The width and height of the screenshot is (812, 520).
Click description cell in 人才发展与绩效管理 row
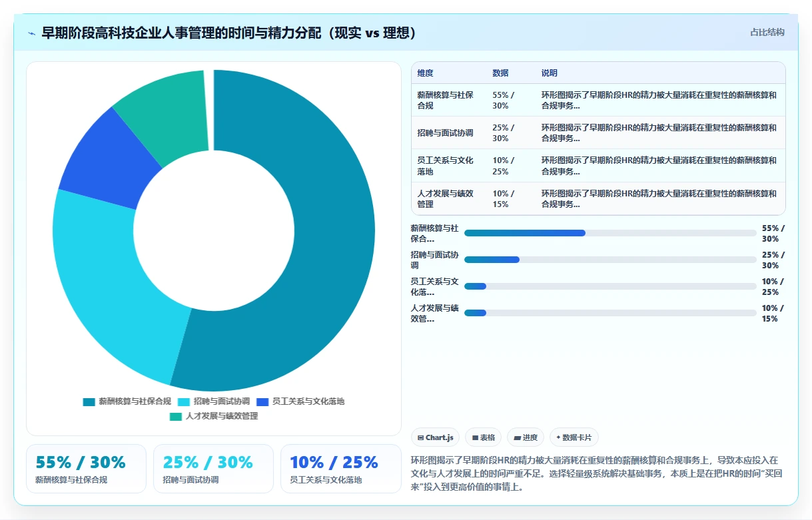pyautogui.click(x=659, y=198)
